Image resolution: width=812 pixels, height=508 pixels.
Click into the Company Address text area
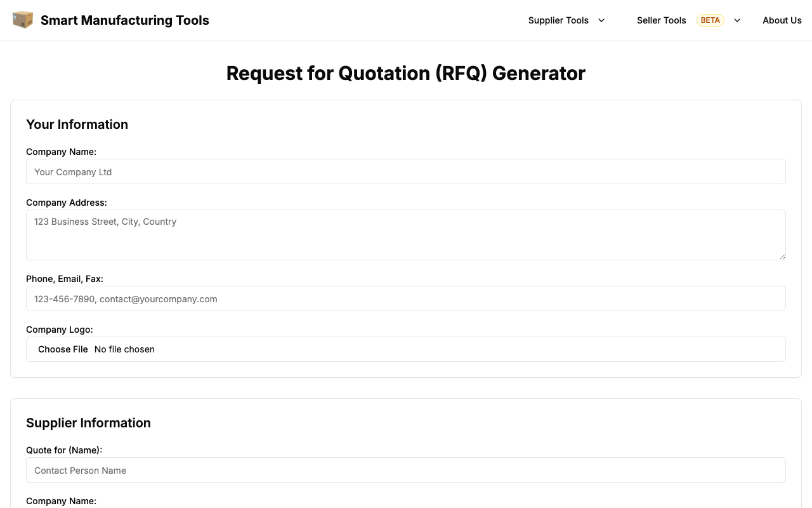[x=406, y=235]
